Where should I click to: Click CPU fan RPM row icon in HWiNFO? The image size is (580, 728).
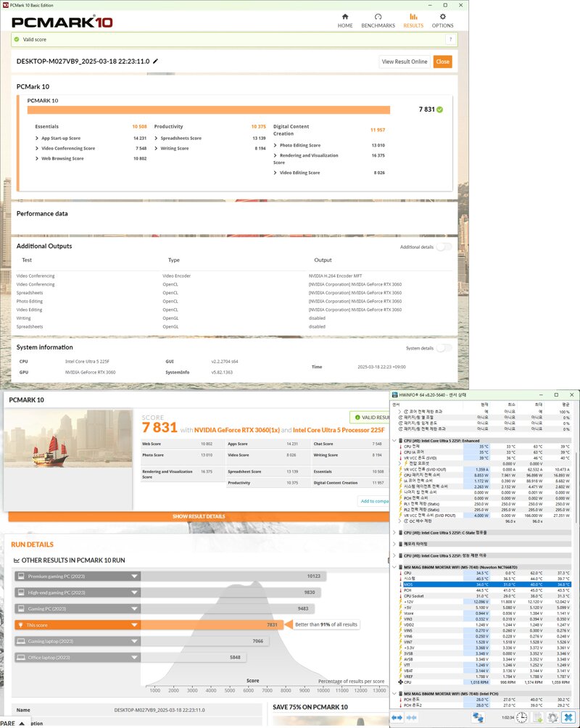point(400,682)
